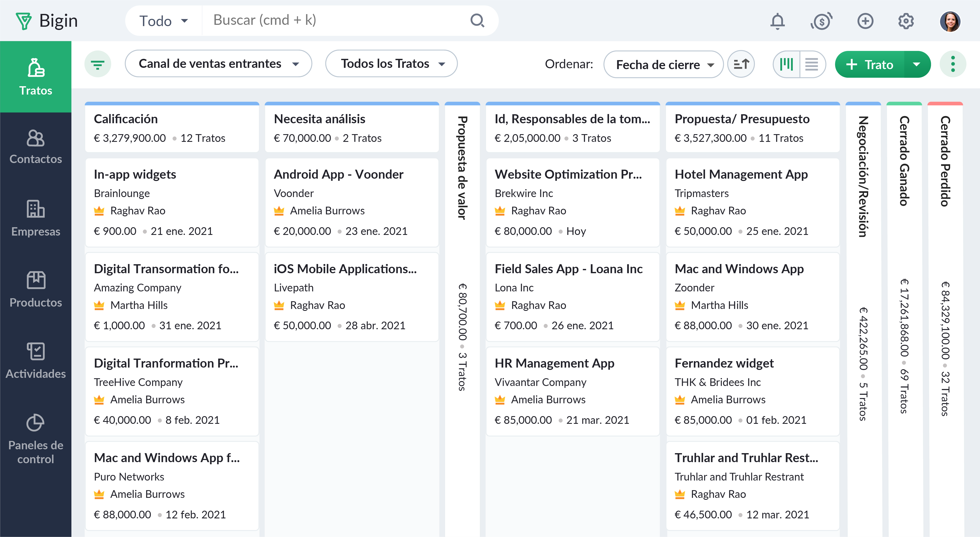Click company name Lona Inc

point(514,288)
